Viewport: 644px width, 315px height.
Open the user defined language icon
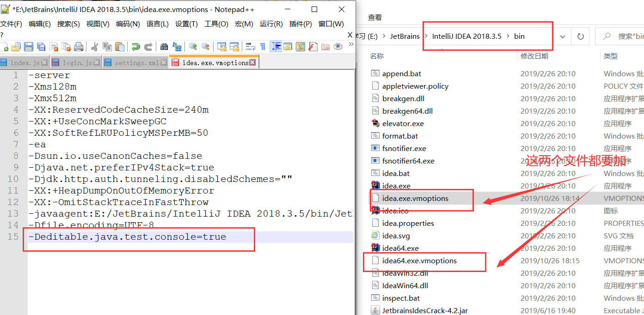[x=288, y=47]
